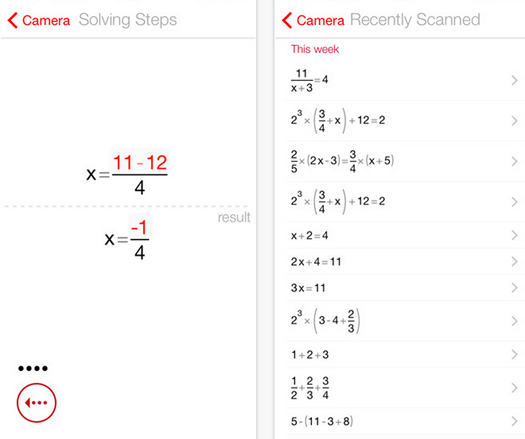
Task: Tap the x=(11-12)/4 solving step
Action: pos(127,173)
